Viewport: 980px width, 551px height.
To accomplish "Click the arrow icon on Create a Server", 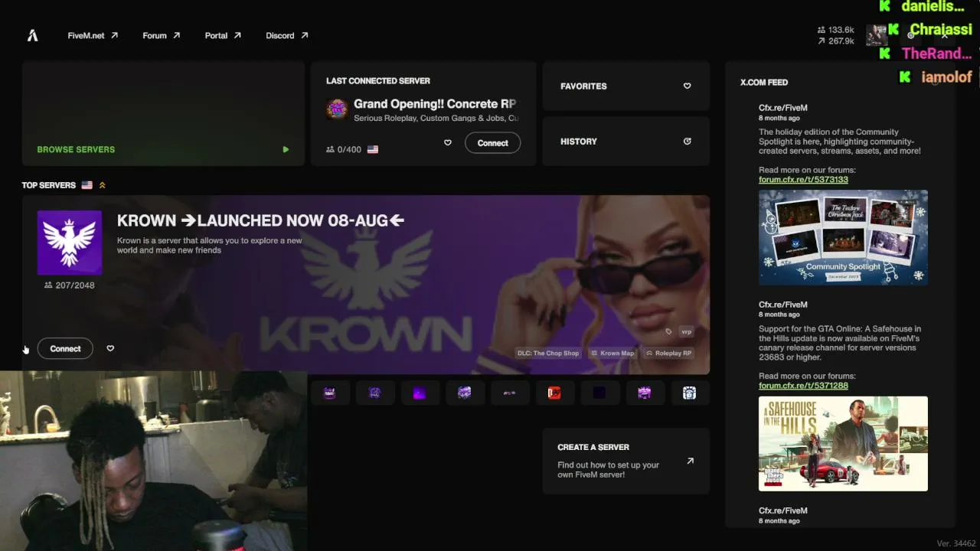I will [690, 461].
